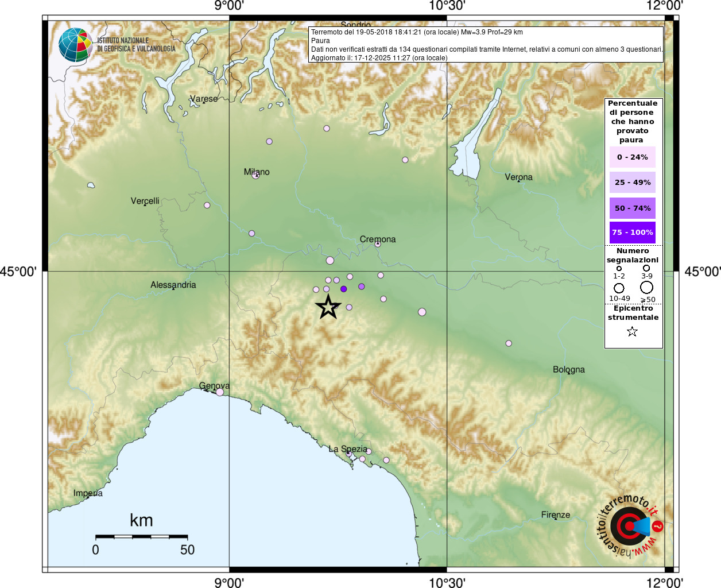Select the 0 - 24% legend swatch
This screenshot has width=721, height=588.
coord(632,157)
